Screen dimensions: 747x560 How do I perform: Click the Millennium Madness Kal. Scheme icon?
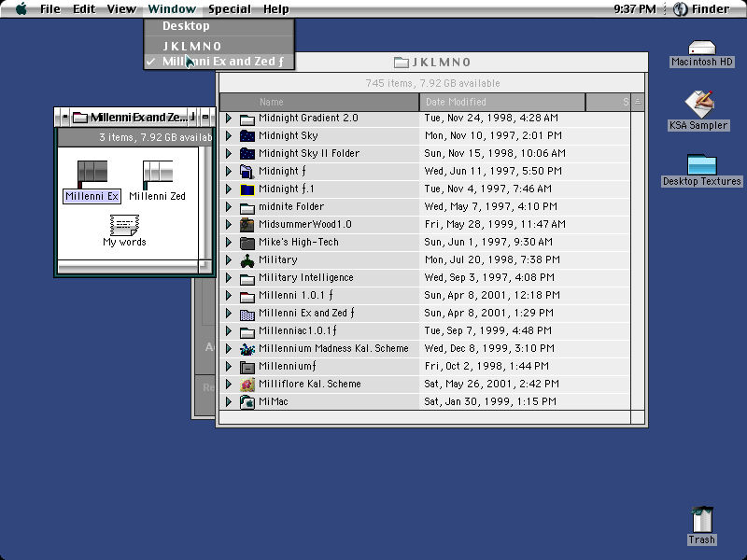[247, 348]
